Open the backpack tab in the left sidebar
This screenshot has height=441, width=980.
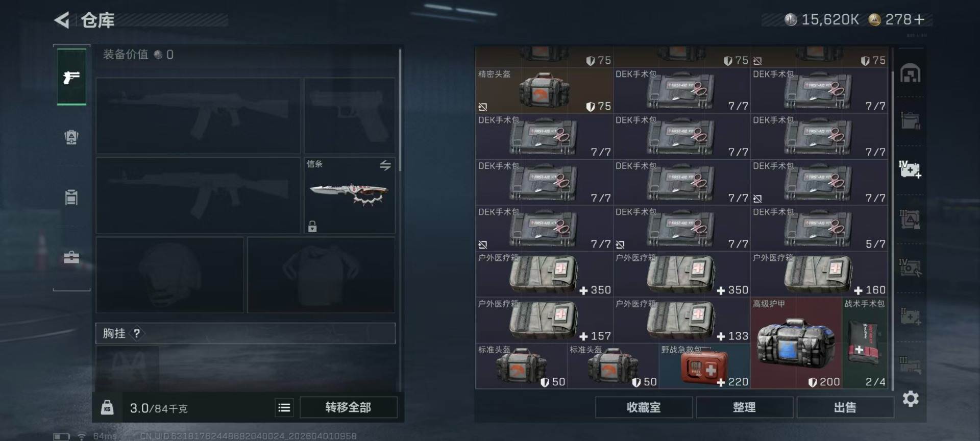[71, 137]
